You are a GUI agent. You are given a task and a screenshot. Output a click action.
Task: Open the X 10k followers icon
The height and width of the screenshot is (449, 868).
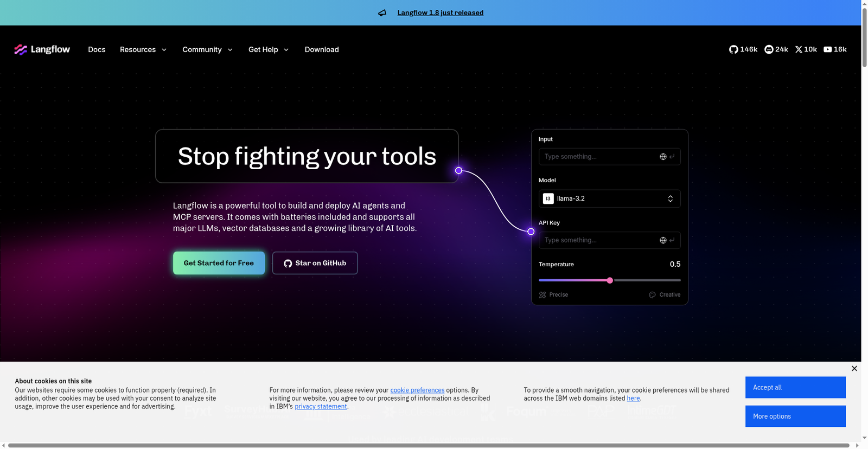799,49
